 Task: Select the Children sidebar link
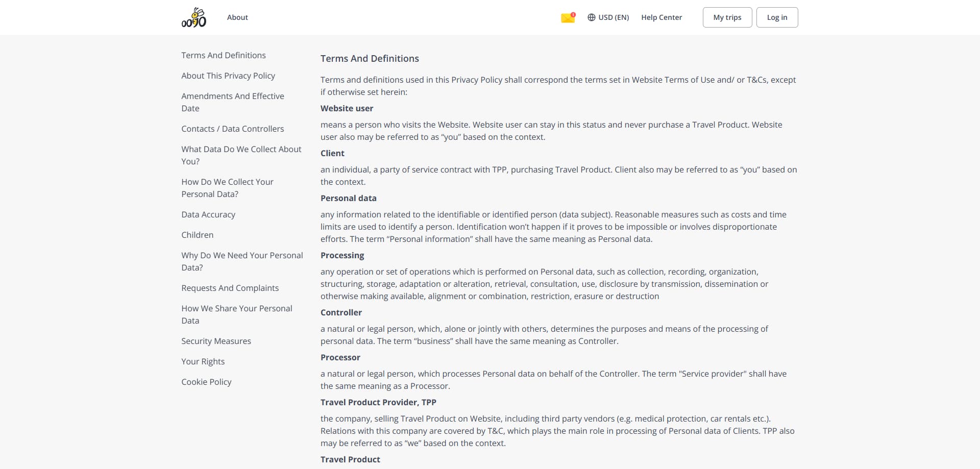click(198, 235)
